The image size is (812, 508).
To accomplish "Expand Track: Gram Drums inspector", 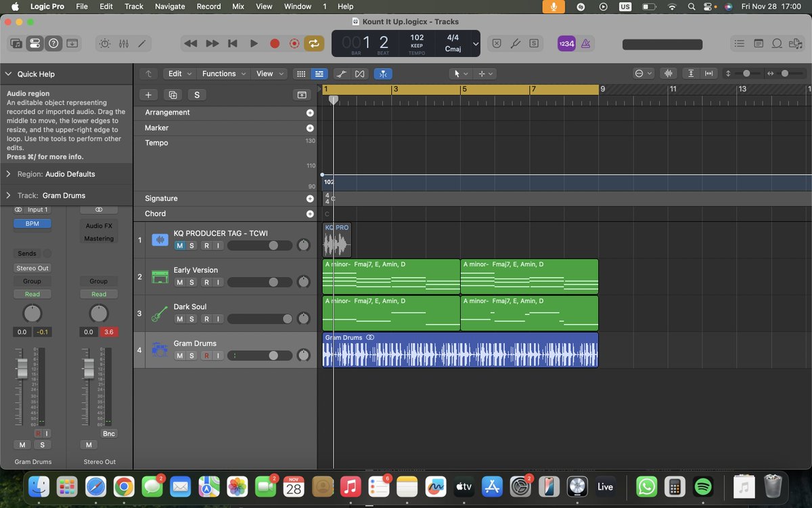I will tap(8, 196).
